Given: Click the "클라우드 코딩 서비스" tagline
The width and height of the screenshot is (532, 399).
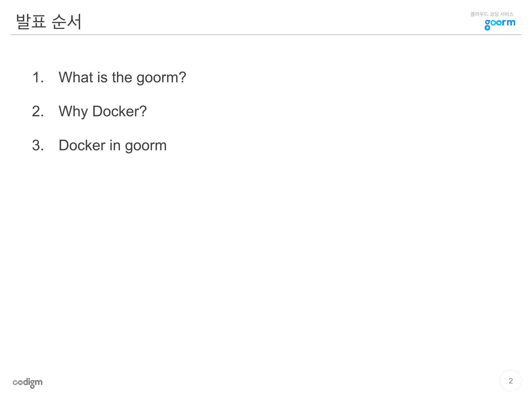Looking at the screenshot, I should coord(492,14).
